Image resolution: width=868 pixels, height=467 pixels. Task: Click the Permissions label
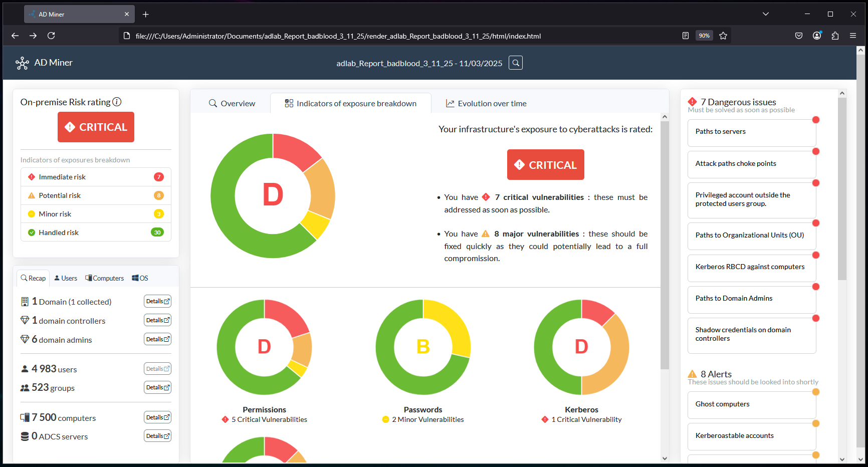pos(264,409)
